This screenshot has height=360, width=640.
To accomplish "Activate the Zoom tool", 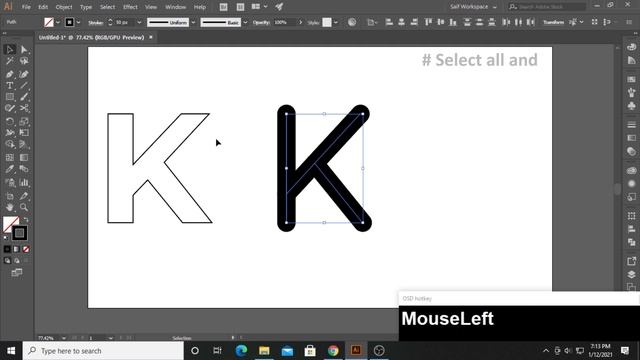I will [x=24, y=207].
